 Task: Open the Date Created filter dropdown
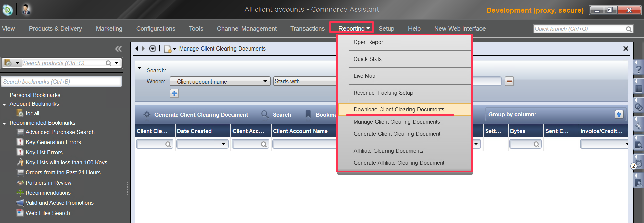point(223,144)
